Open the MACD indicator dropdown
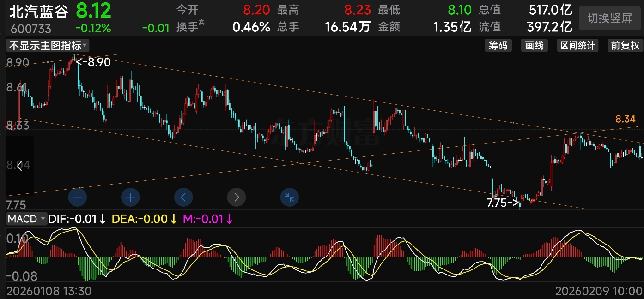The height and width of the screenshot is (299, 644). [x=26, y=219]
